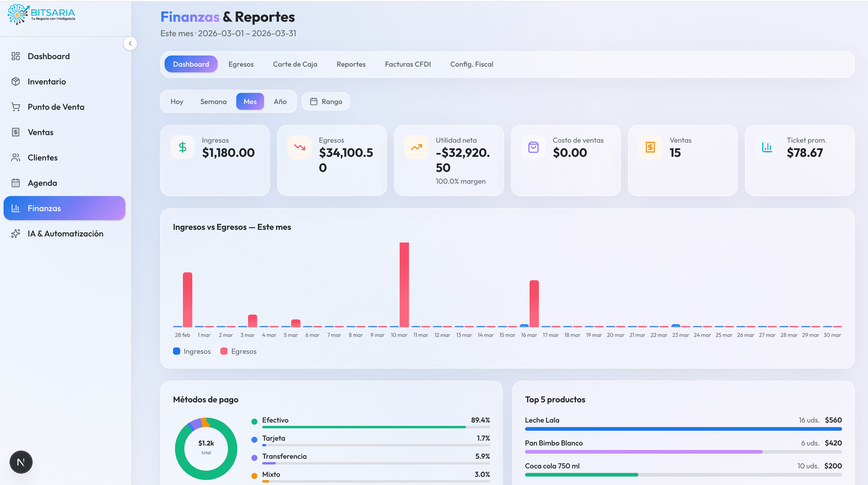Click the Ingresos dollar icon on KPI card

point(182,147)
